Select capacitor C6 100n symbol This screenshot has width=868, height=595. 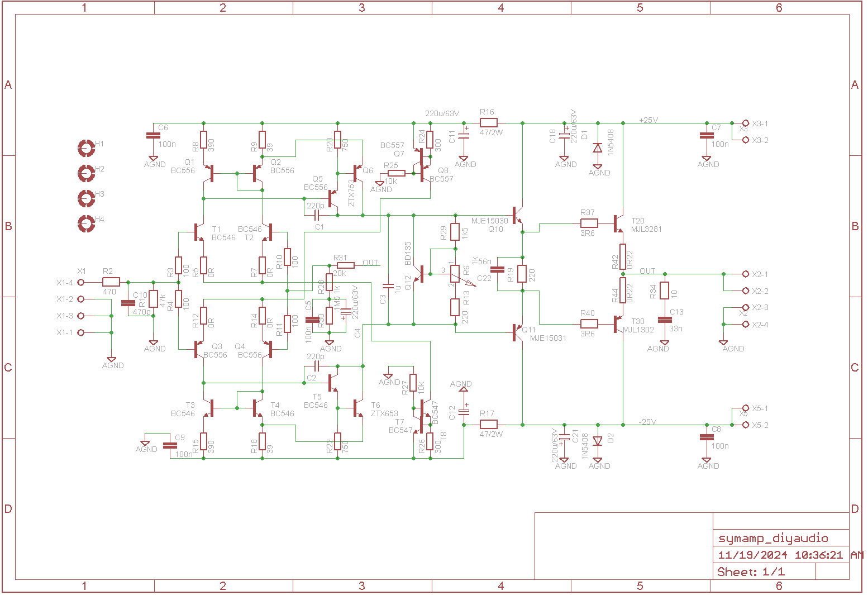153,135
